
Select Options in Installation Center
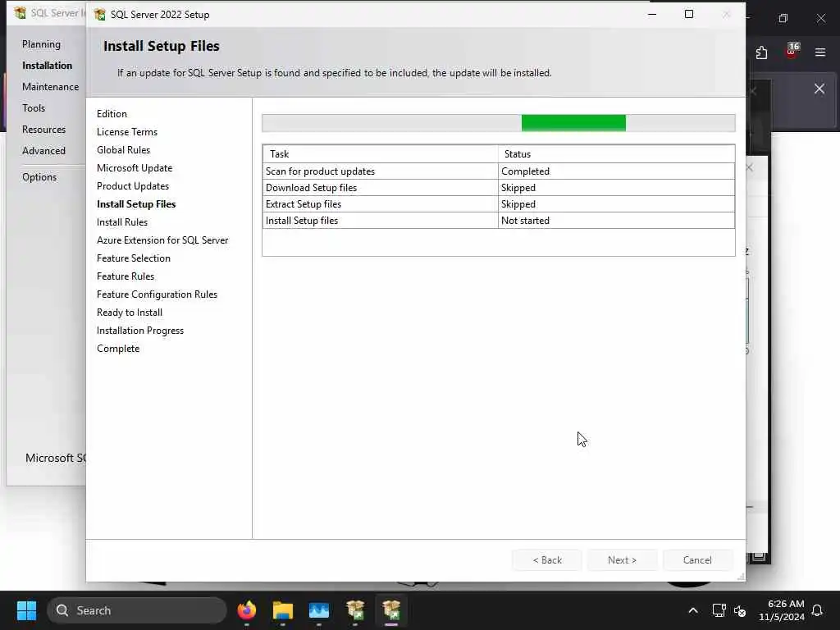tap(39, 177)
